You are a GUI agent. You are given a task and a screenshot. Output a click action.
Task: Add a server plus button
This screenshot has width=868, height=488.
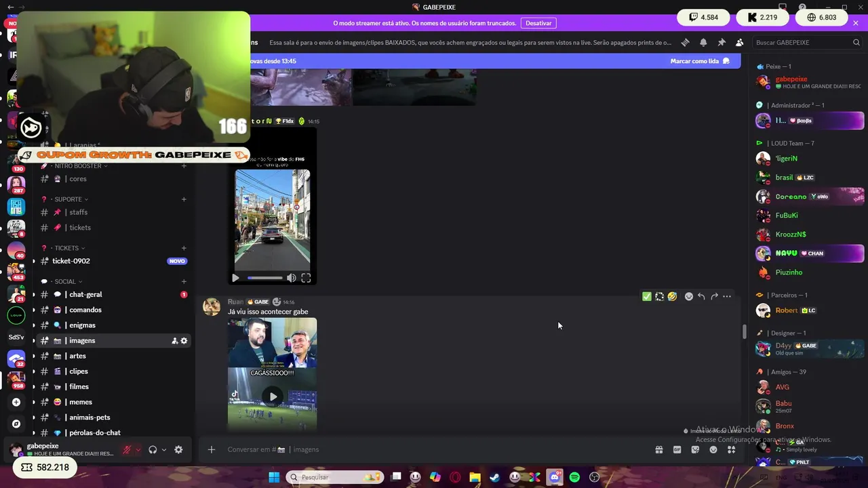(16, 402)
